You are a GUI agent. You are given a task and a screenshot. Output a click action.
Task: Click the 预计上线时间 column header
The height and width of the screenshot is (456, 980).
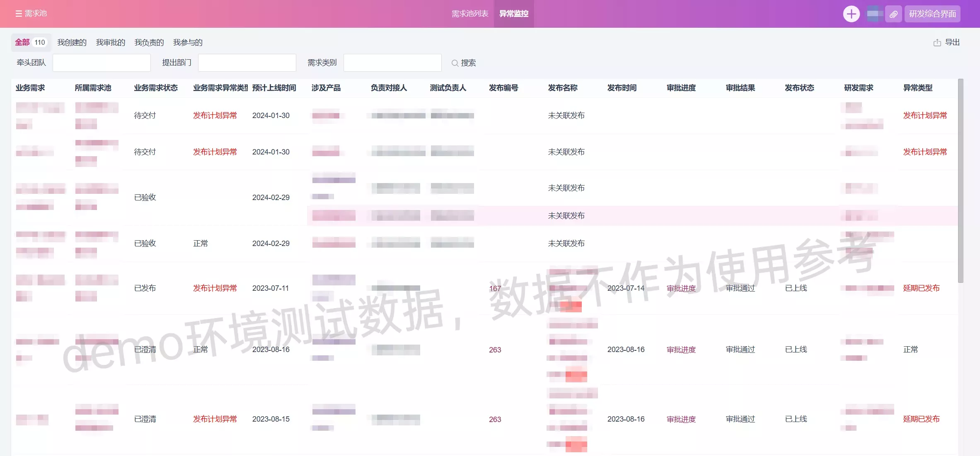(x=274, y=88)
